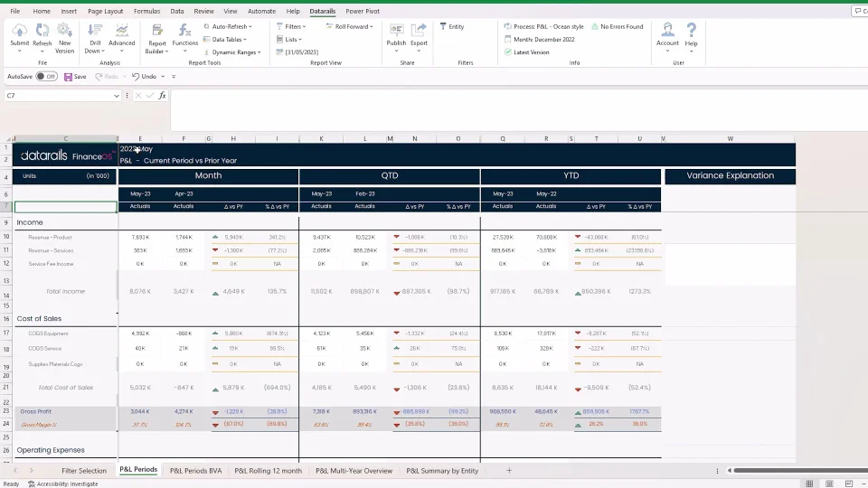Toggle the AutoSave switch
Image resolution: width=868 pixels, height=488 pixels.
[46, 77]
